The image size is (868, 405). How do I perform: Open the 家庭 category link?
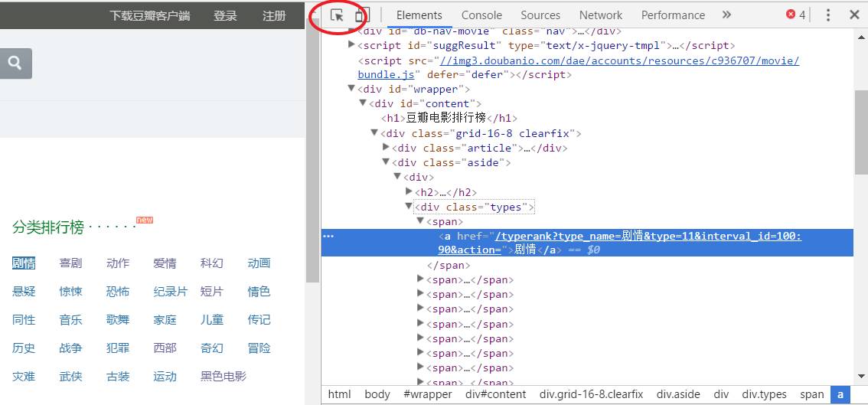tap(165, 320)
